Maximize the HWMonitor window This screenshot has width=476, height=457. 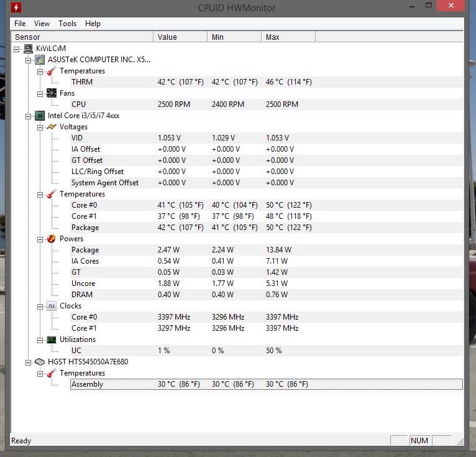pos(429,6)
